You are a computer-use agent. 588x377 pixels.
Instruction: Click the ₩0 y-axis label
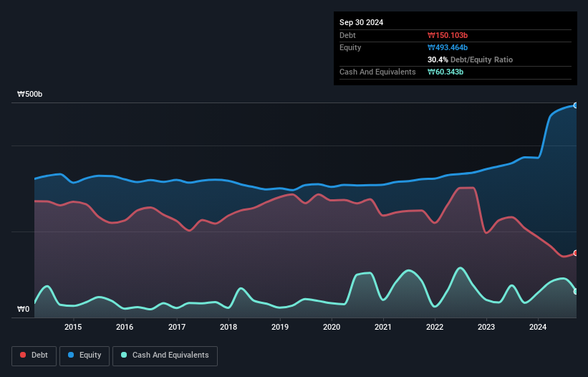[x=23, y=309]
